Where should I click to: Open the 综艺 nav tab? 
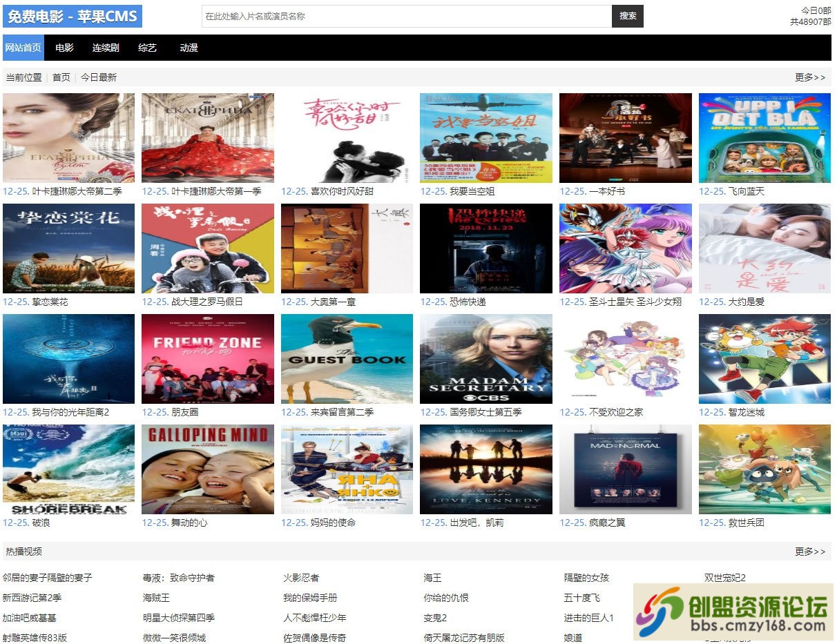[147, 48]
